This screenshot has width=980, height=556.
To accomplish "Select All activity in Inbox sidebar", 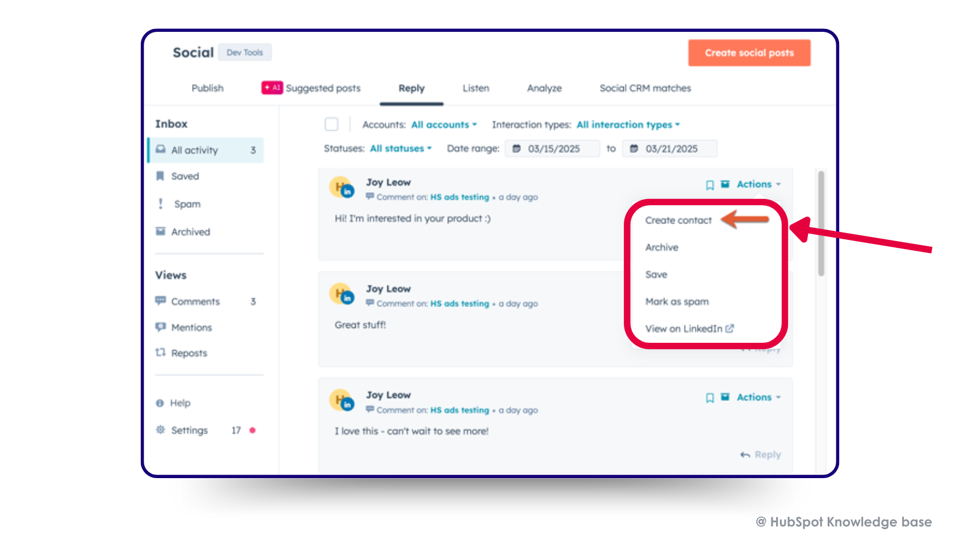I will coord(206,150).
